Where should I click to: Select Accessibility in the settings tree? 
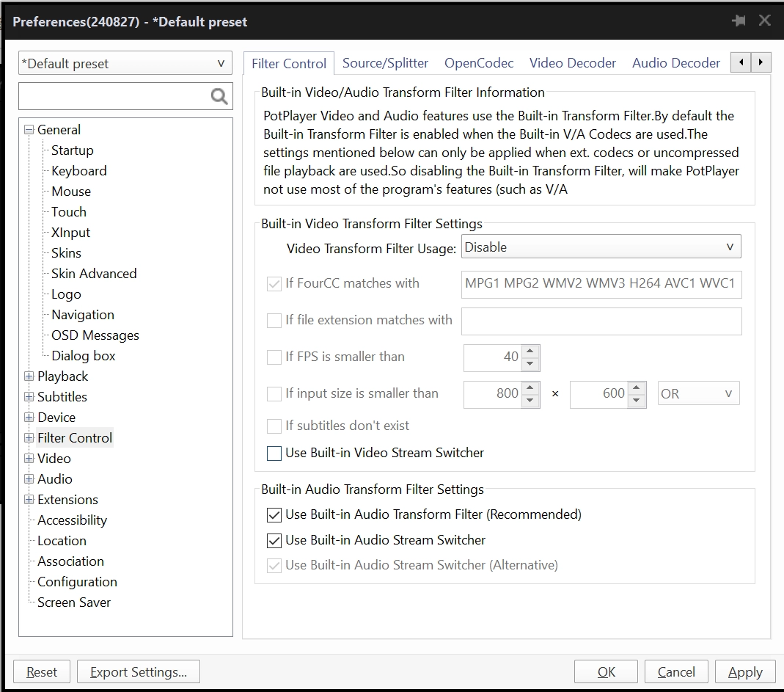click(x=72, y=520)
